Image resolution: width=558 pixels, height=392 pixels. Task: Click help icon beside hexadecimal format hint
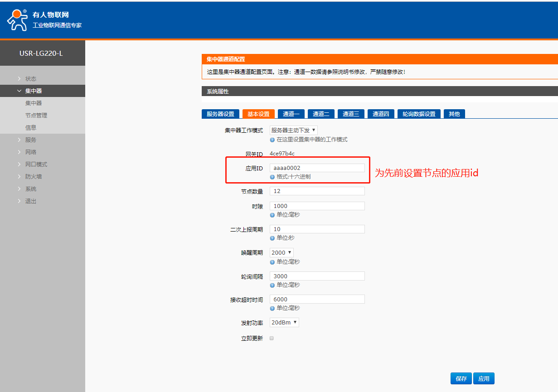coord(272,177)
